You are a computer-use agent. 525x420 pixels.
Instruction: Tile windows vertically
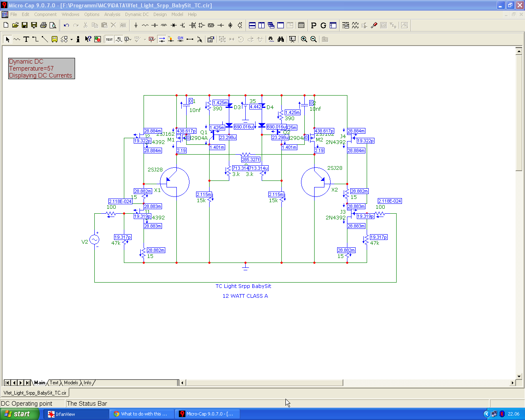(x=262, y=25)
